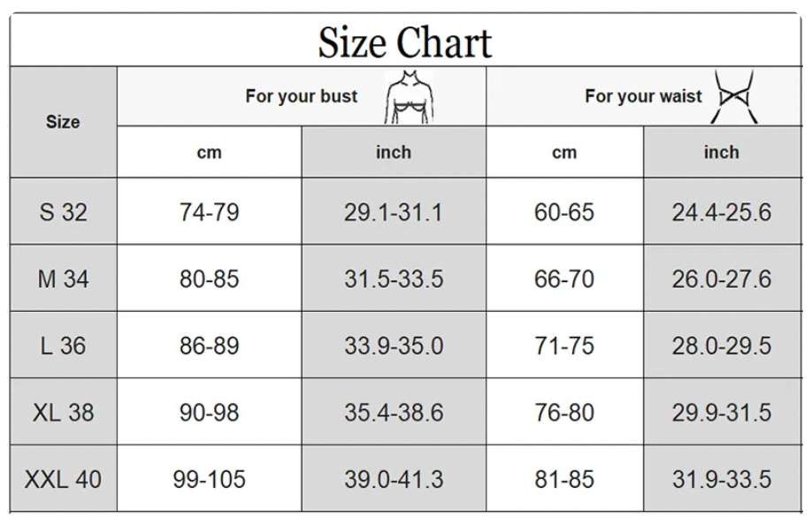
Task: Select the L 36 size row label
Action: click(x=63, y=345)
